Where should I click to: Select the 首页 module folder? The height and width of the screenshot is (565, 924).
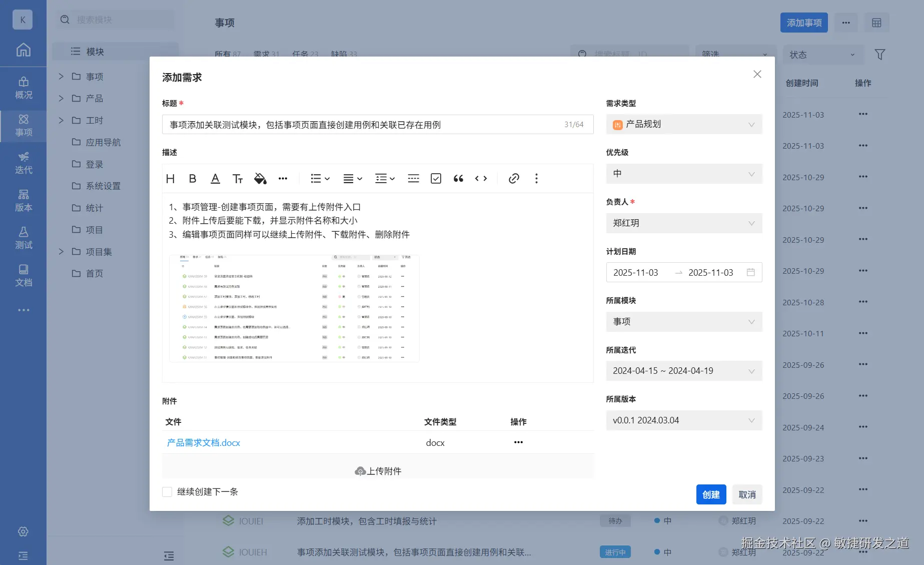point(88,273)
